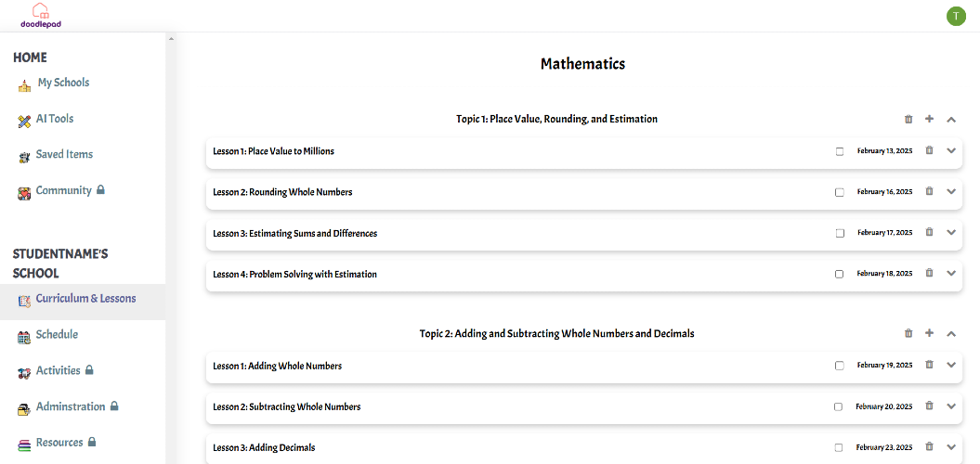Delete Lesson 2: Rounding Whole Numbers via trash icon
980x464 pixels.
[930, 191]
